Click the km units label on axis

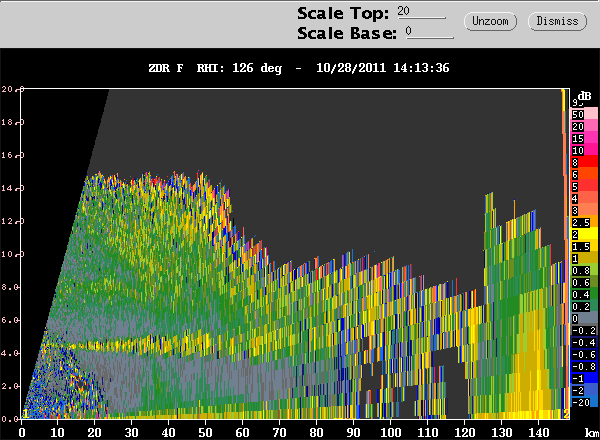click(x=592, y=433)
